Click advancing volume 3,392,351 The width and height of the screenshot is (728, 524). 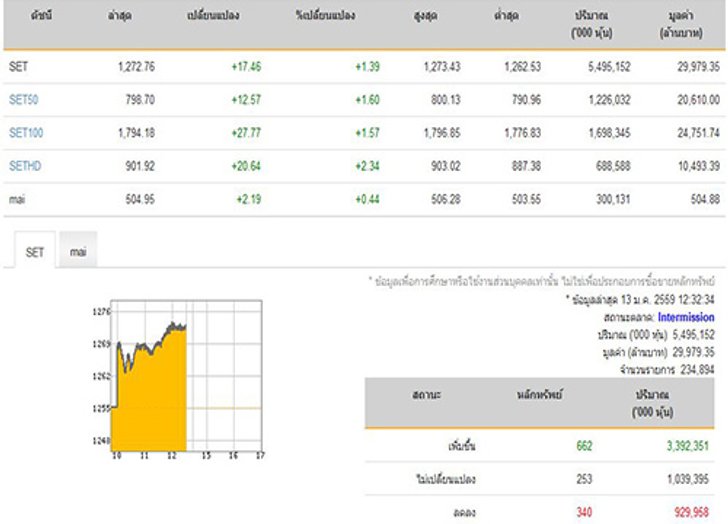point(688,446)
